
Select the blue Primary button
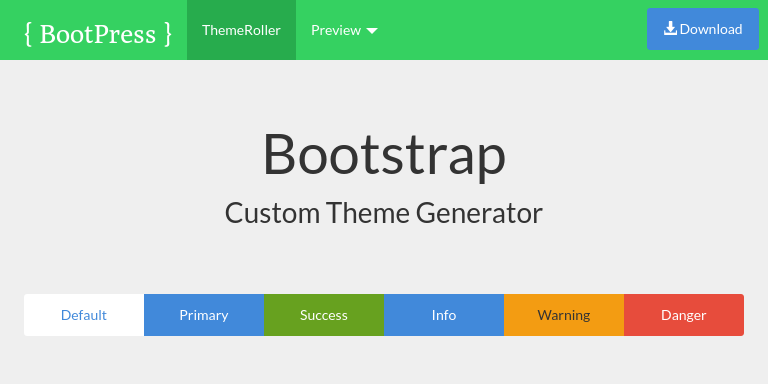[204, 315]
